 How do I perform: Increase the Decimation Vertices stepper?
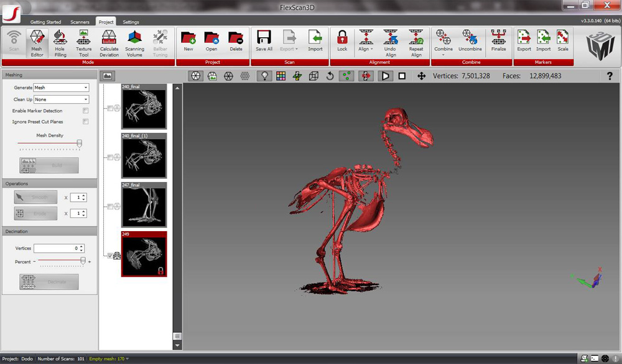pos(81,247)
